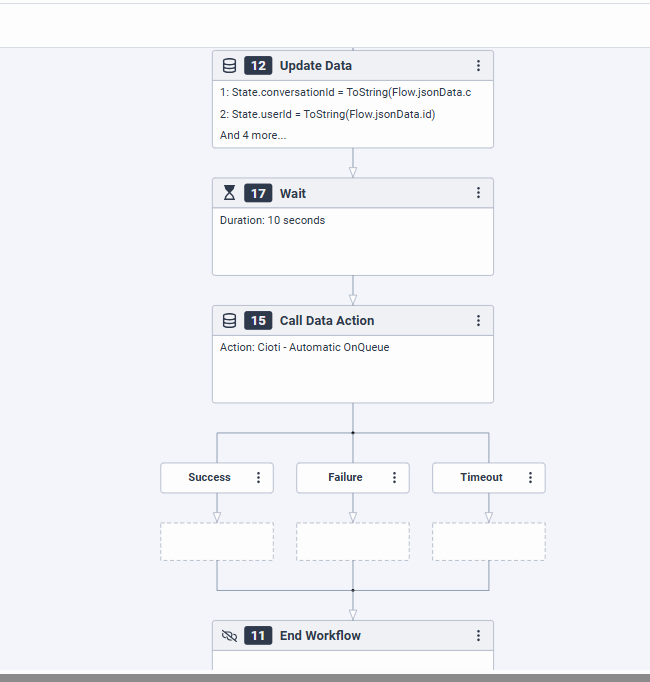Image resolution: width=650 pixels, height=682 pixels.
Task: Select the Timeout output branch
Action: point(481,478)
